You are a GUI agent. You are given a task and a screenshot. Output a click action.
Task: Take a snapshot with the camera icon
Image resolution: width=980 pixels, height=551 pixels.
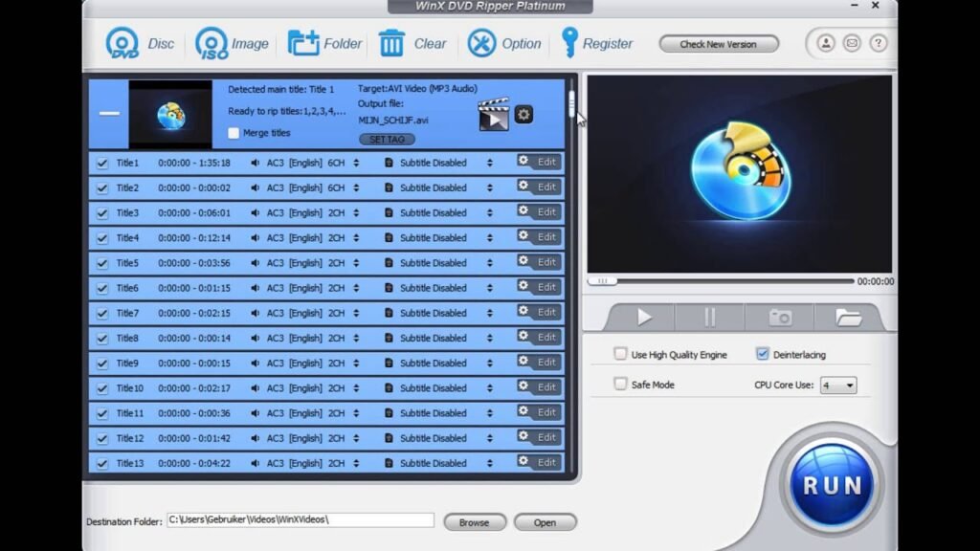coord(780,318)
